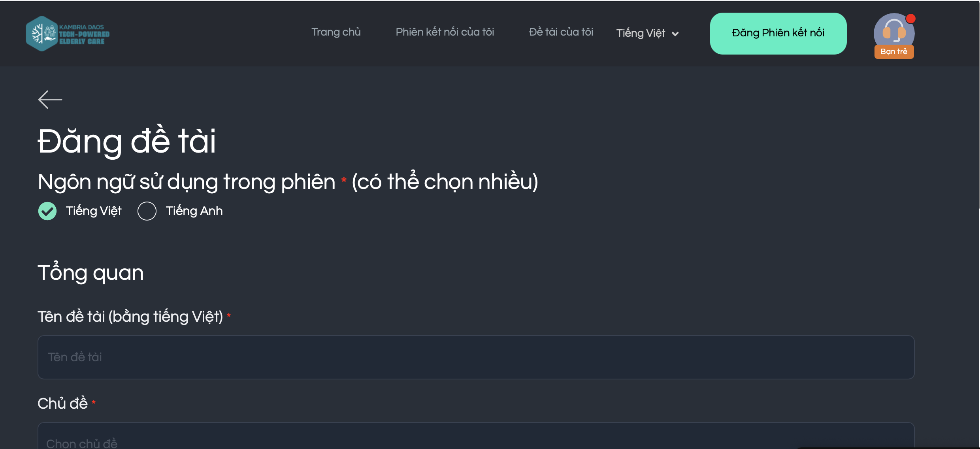Uncheck the Tiếng Việt language checkbox

click(x=47, y=211)
